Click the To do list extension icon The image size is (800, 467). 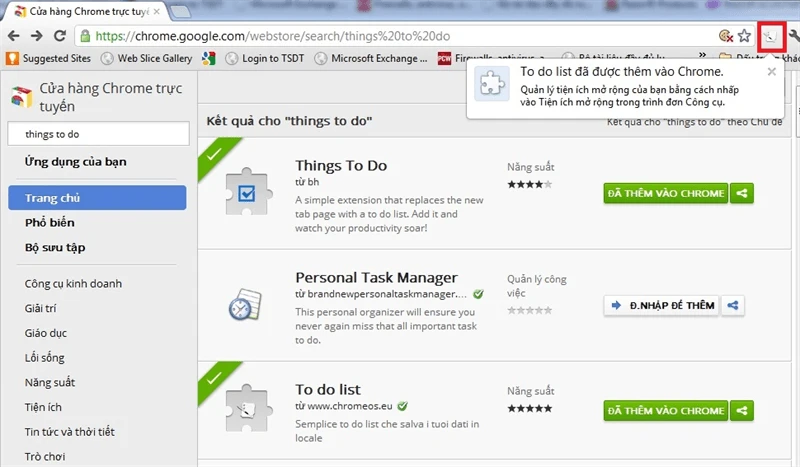(x=247, y=409)
